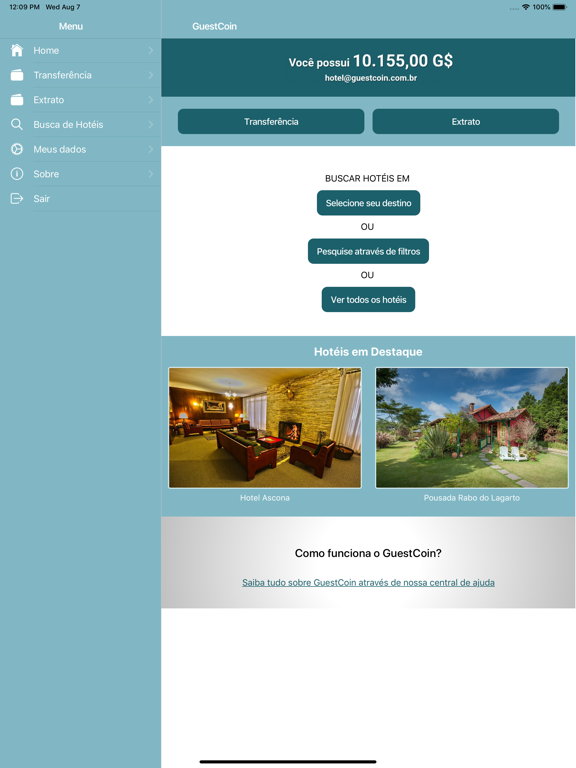
Task: Open Extrato in the side menu
Action: tap(80, 100)
